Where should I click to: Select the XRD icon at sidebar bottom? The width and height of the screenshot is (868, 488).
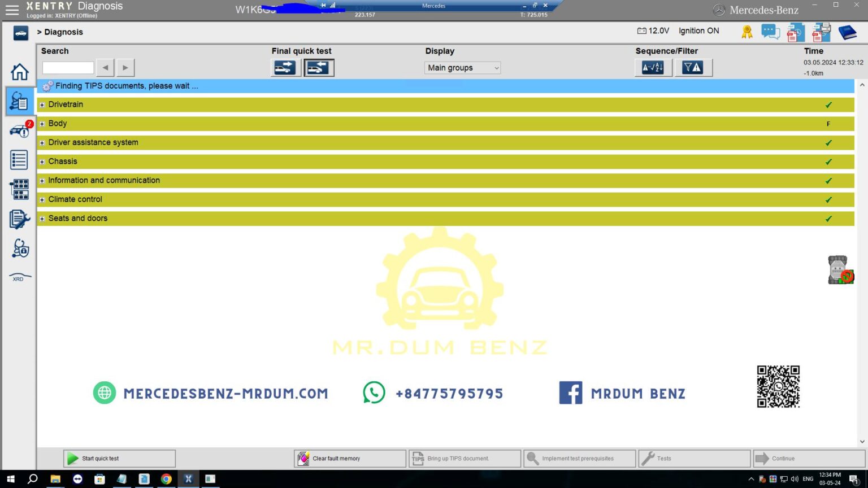click(19, 277)
